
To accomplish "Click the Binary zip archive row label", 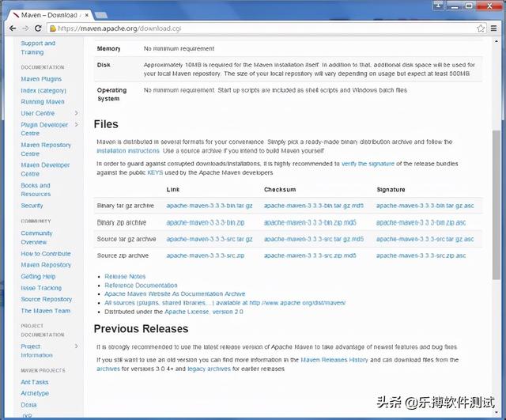I will tap(121, 222).
